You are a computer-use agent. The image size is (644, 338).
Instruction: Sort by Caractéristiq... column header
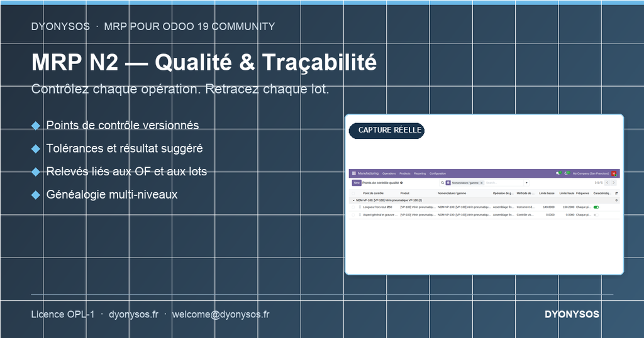[x=602, y=194]
